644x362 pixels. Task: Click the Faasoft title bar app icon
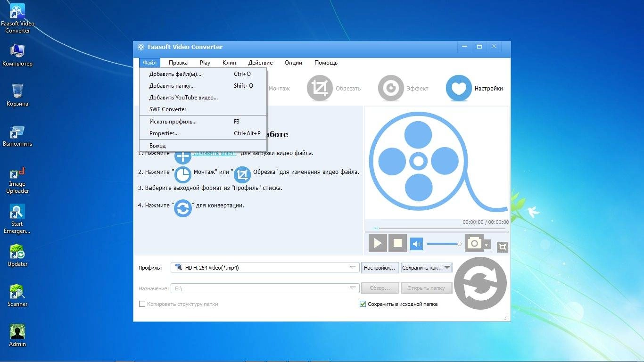(x=141, y=47)
